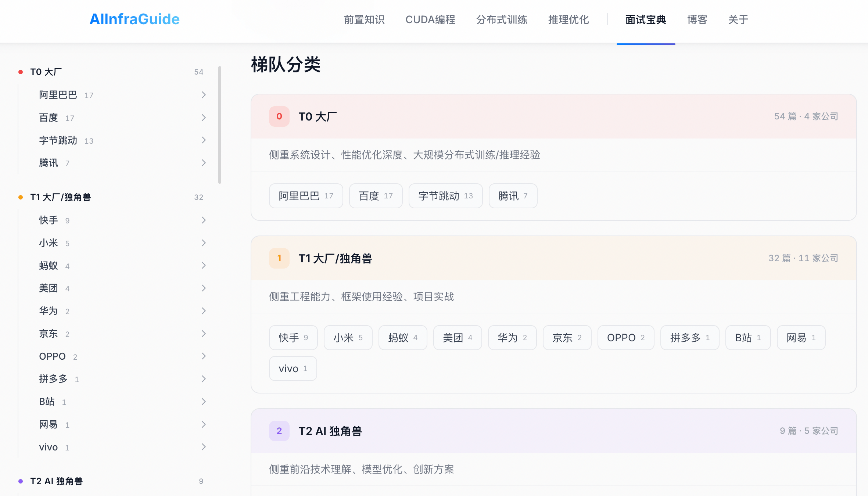The image size is (868, 496).
Task: Click the purple dot beside T2 AI 独角兽
Action: pyautogui.click(x=20, y=481)
